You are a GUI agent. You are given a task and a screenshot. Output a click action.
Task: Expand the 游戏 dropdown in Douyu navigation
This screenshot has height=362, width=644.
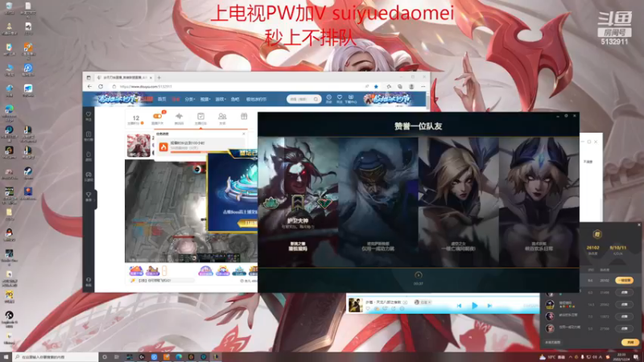pos(221,99)
